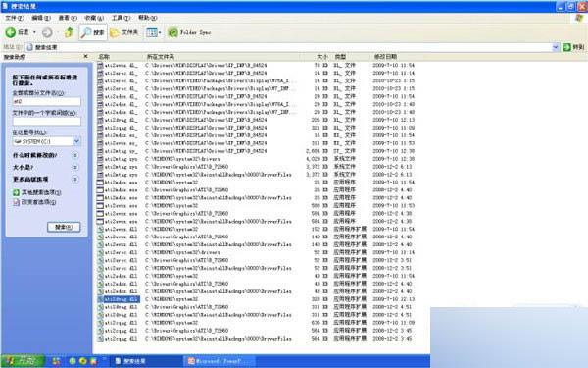Screen dimensions: 588x368
Task: Click the folder path C:\WINDOWS\system32\drivers of ati2mtag.sys
Action: click(x=182, y=159)
